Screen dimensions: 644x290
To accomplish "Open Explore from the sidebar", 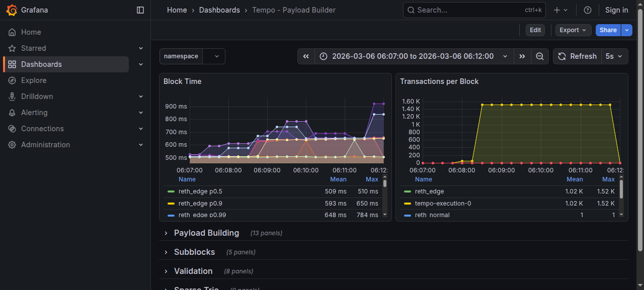I will 34,80.
